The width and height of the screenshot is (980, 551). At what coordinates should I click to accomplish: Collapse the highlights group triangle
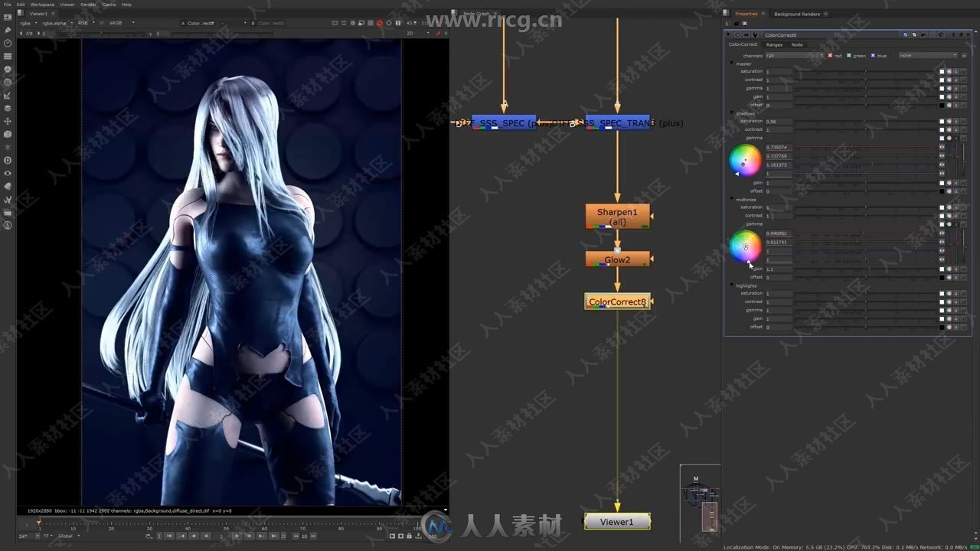point(732,285)
